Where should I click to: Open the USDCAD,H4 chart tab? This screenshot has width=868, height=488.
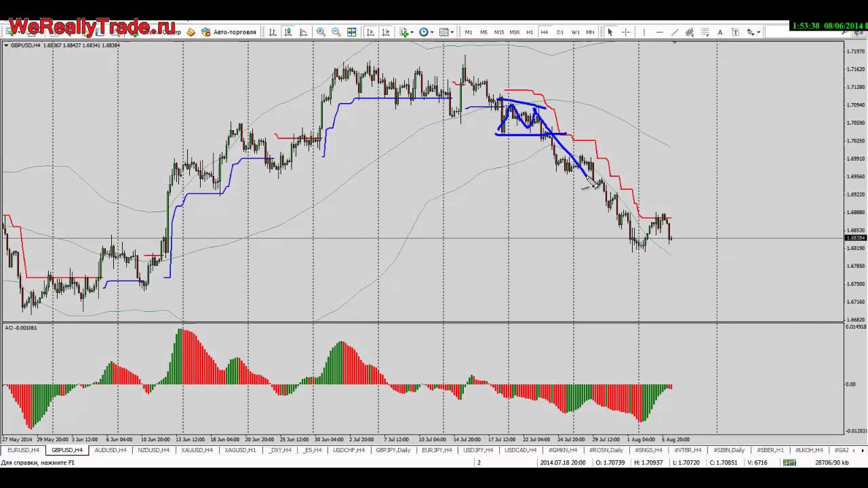click(520, 450)
